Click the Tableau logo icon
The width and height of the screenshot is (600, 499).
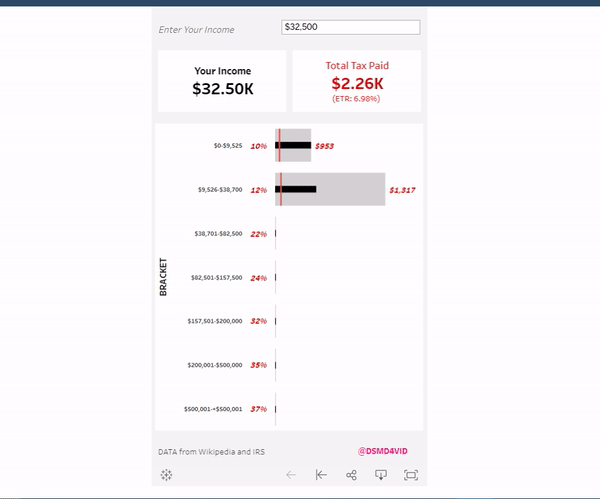(166, 475)
